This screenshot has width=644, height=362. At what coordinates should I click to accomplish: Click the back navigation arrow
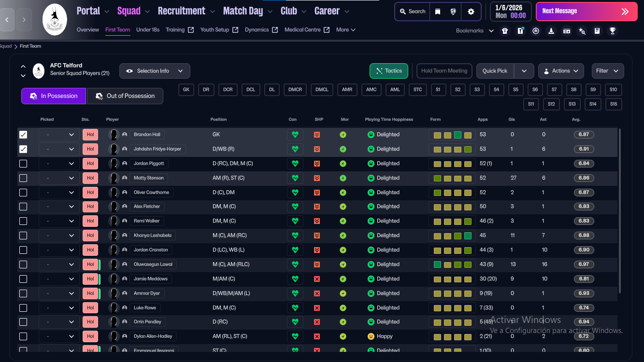point(7,20)
